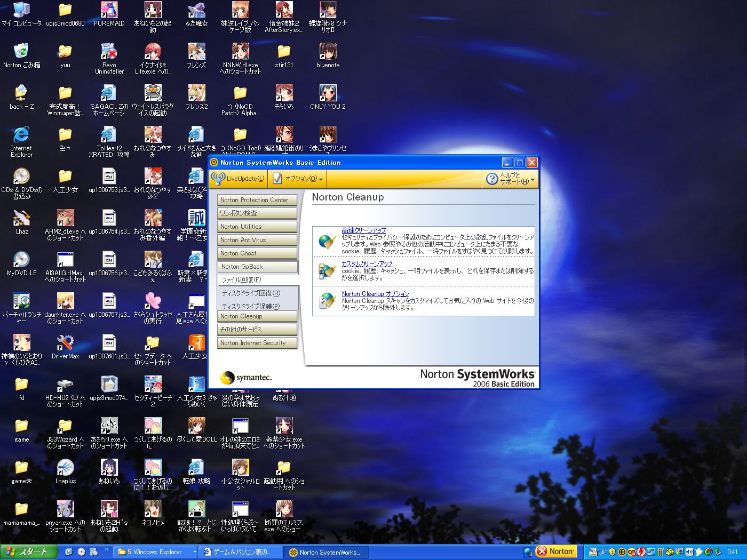The width and height of the screenshot is (747, 560).
Task: Select the フレンズ2 desktop icon
Action: [196, 97]
